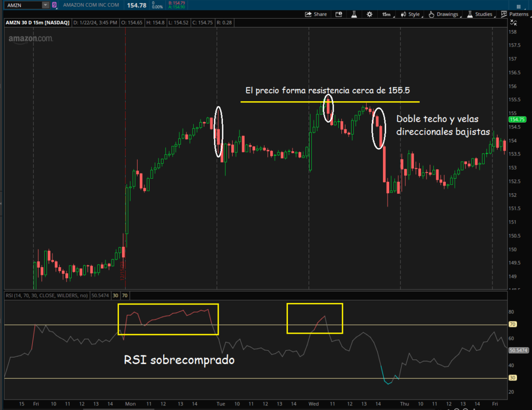Image resolution: width=532 pixels, height=410 pixels.
Task: Click the Wed label on time axis
Action: pyautogui.click(x=313, y=404)
